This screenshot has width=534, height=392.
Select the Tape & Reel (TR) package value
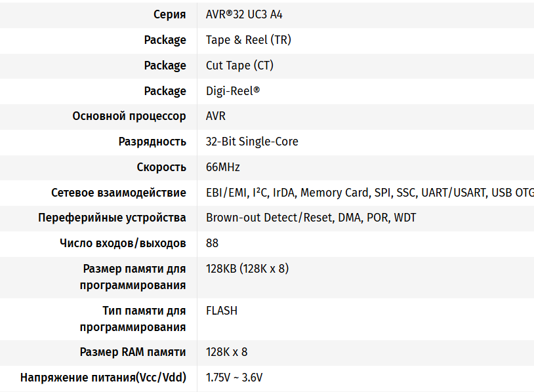pos(248,40)
